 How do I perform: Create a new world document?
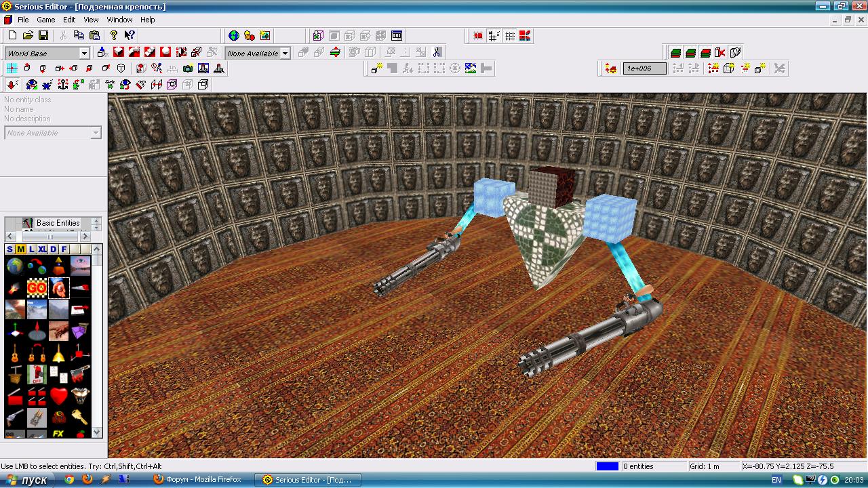coord(12,35)
